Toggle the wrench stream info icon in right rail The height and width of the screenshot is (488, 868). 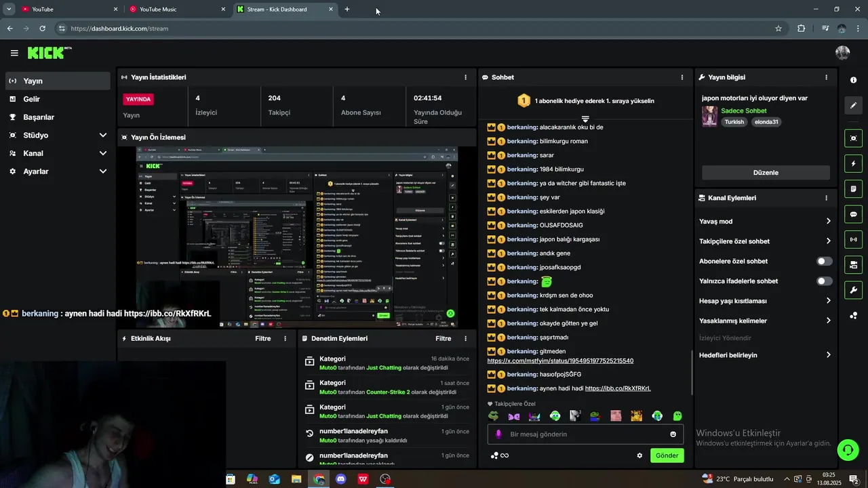(853, 290)
